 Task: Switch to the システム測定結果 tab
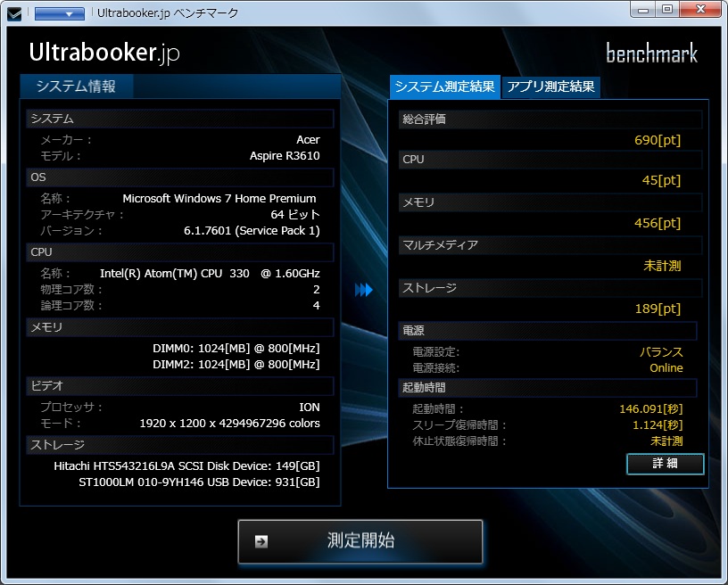point(445,87)
